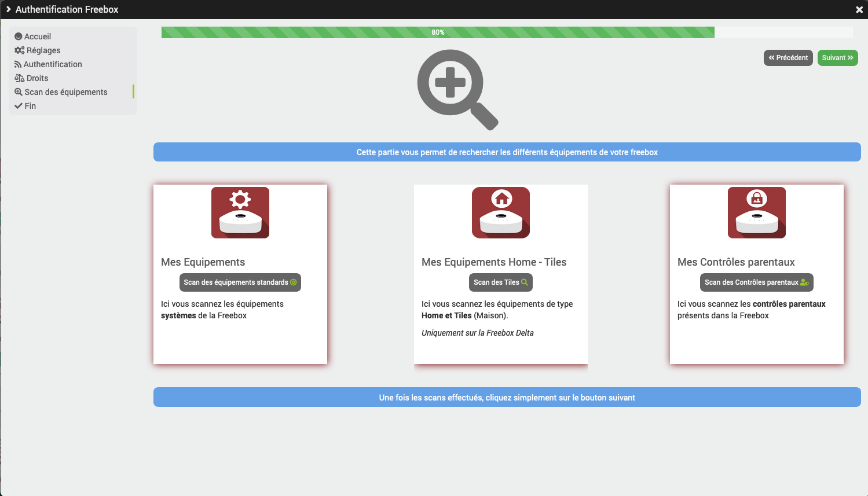Click the Fin checkmark icon
This screenshot has width=868, height=496.
point(19,106)
